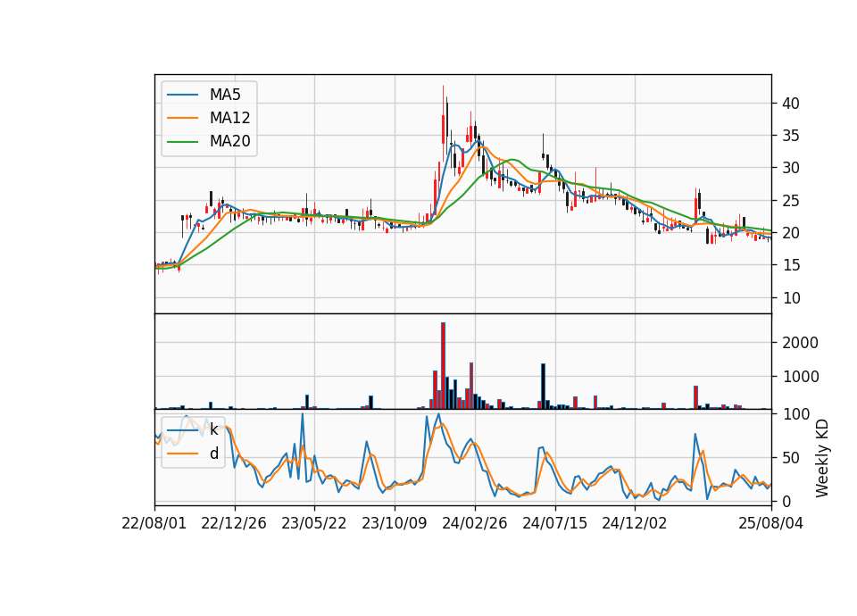This screenshot has width=857, height=616.
Task: Click the volume axis value 1000
Action: (800, 377)
